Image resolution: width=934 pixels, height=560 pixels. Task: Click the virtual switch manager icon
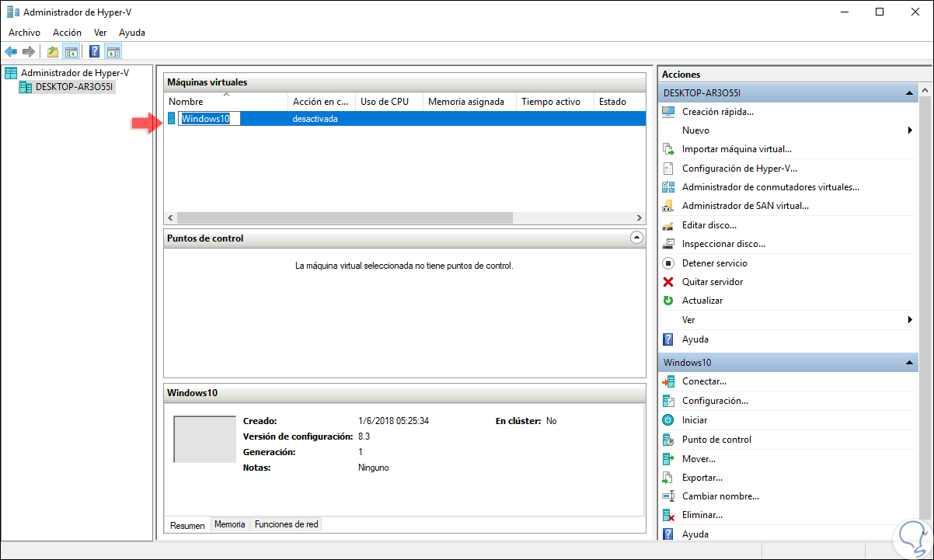pyautogui.click(x=668, y=187)
